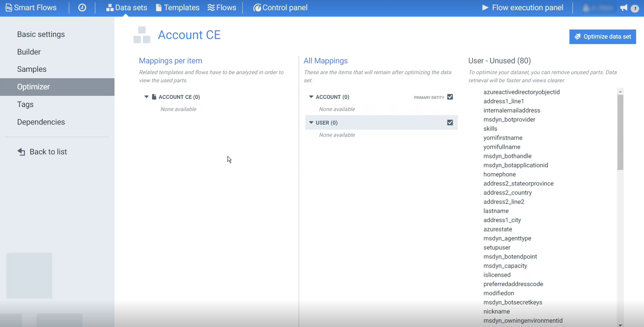Open the Flows menu
Image resolution: width=644 pixels, height=327 pixels.
click(x=222, y=8)
